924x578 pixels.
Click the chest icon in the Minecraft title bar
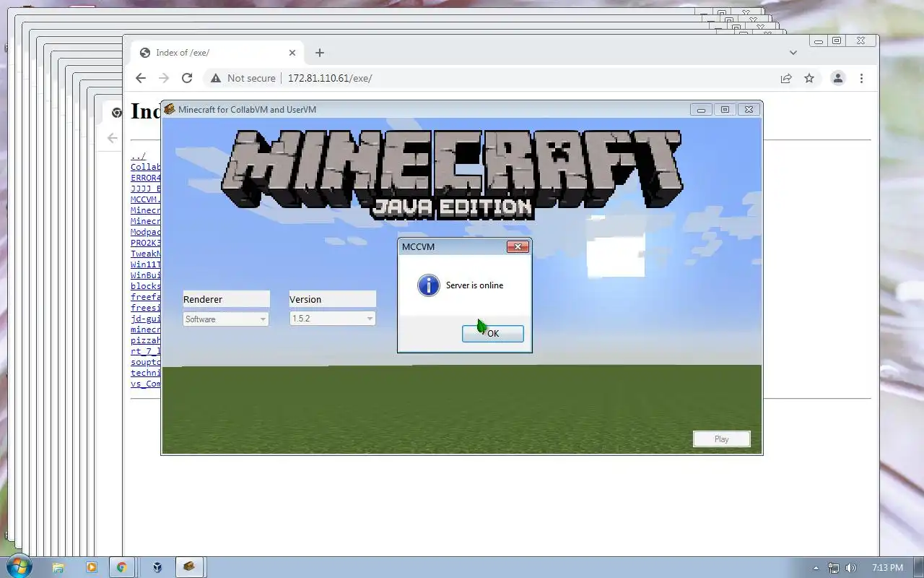[x=170, y=109]
